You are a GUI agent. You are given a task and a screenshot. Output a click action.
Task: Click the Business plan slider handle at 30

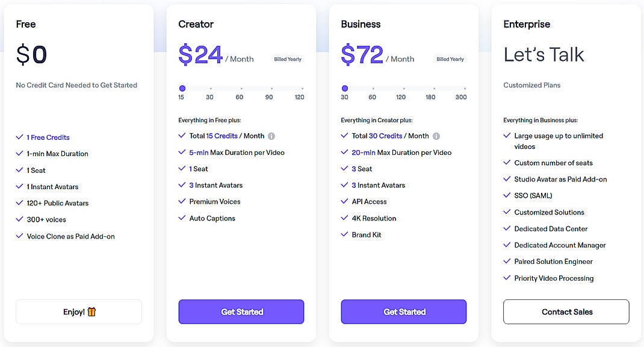point(344,89)
